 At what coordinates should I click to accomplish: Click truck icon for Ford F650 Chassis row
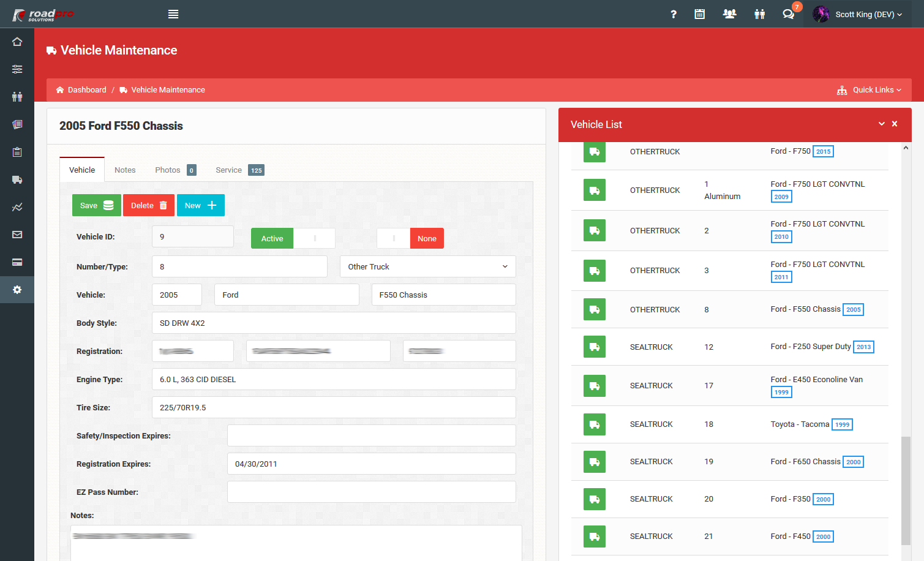tap(595, 462)
